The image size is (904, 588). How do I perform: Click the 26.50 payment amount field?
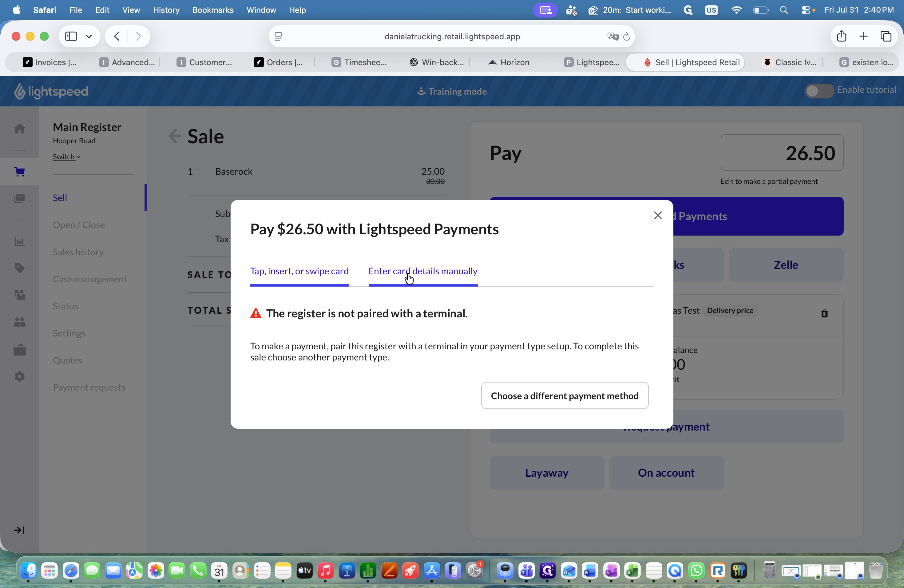(782, 153)
